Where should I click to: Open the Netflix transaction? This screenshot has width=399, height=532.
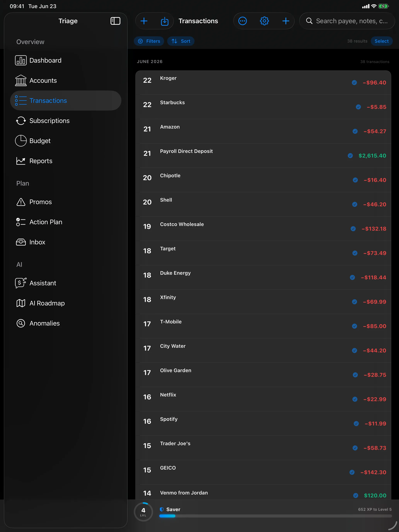tap(263, 399)
